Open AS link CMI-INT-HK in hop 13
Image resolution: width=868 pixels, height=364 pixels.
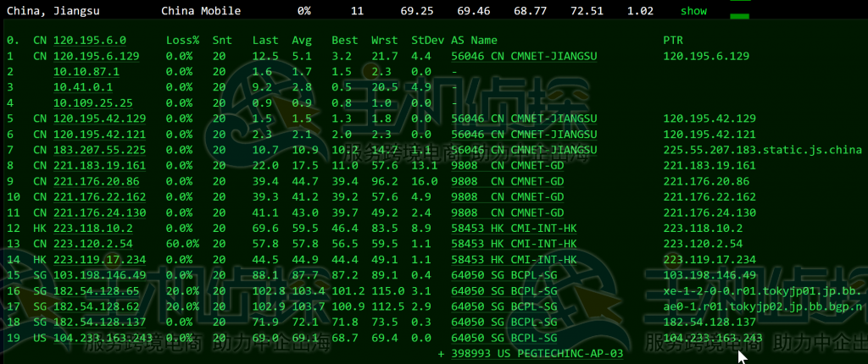coord(515,244)
